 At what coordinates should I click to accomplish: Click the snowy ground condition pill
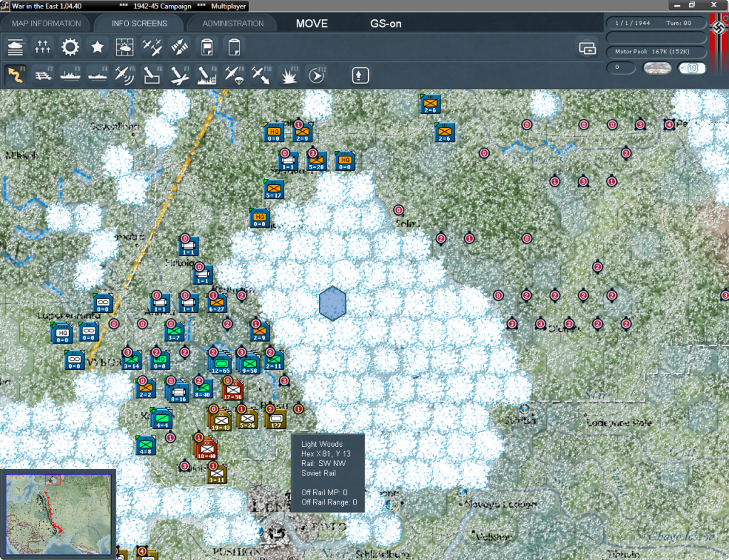pos(657,68)
